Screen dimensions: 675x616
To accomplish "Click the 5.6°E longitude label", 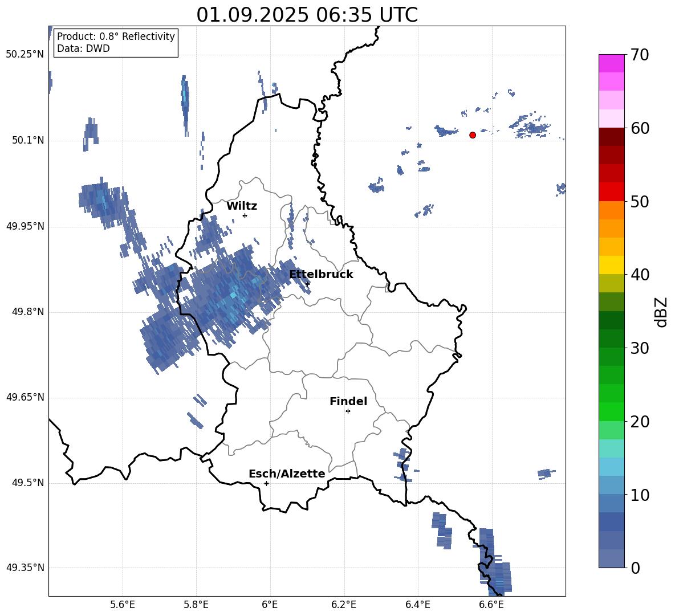I will pyautogui.click(x=123, y=605).
